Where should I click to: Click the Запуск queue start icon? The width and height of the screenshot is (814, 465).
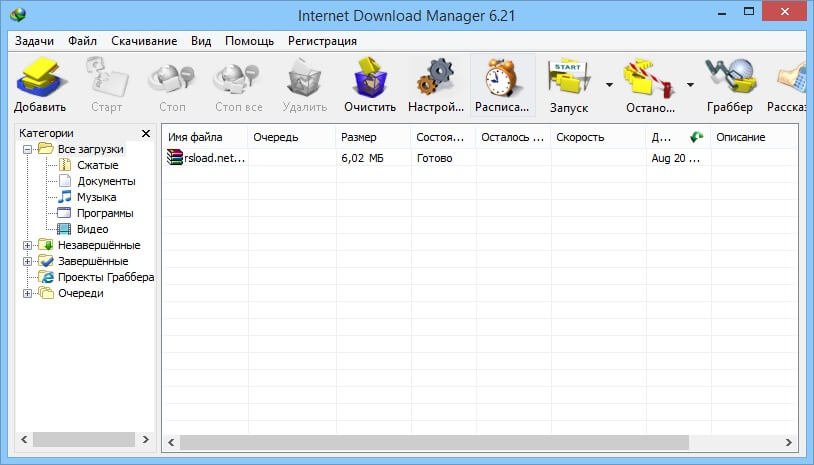pos(568,79)
